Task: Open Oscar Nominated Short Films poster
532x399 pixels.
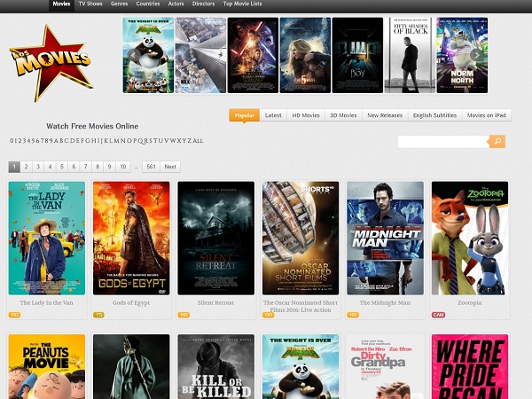Action: 301,238
